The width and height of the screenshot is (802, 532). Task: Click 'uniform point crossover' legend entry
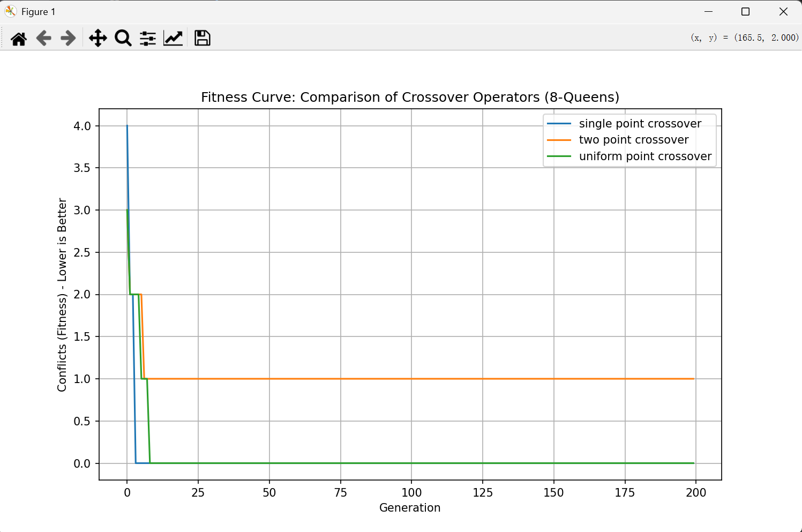click(645, 156)
